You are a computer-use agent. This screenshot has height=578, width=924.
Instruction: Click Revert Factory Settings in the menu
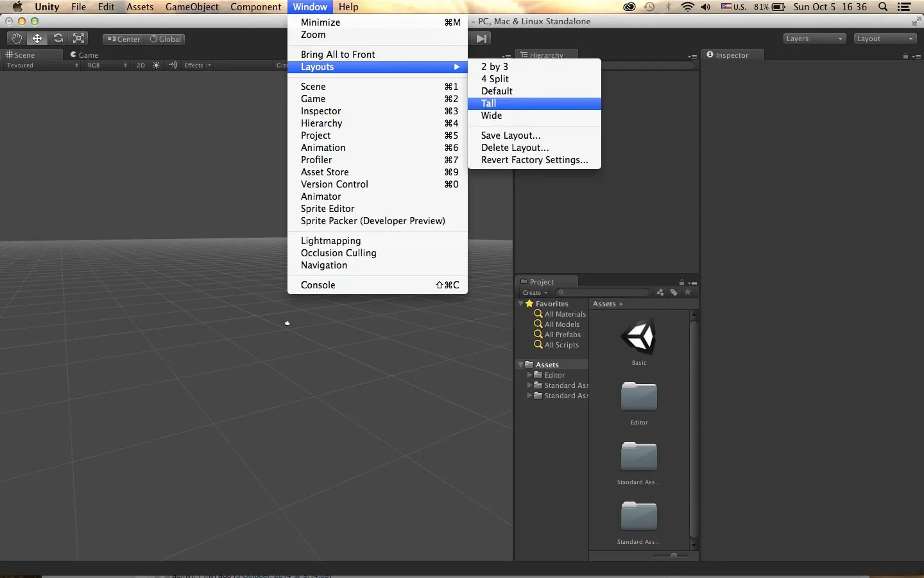pos(534,161)
